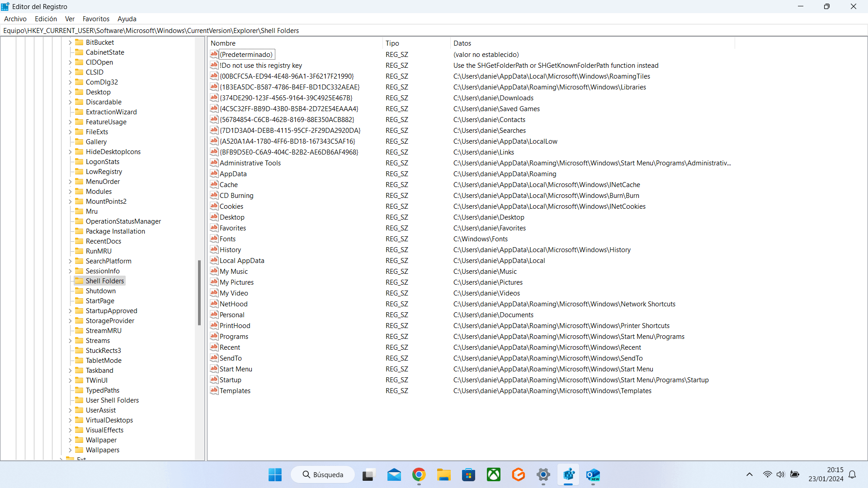The height and width of the screenshot is (488, 868).
Task: Click the string icon beside My Pictures
Action: click(x=214, y=282)
